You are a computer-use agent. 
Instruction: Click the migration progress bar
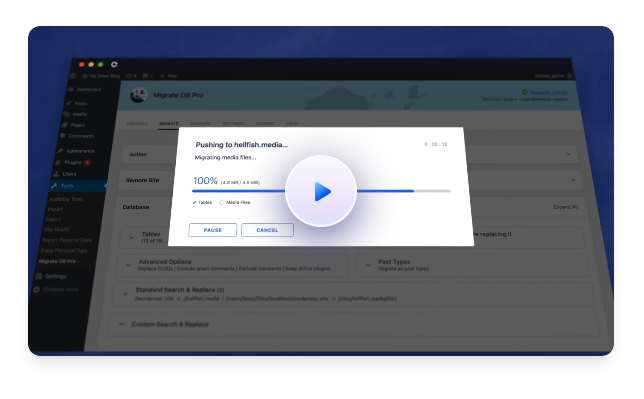pyautogui.click(x=321, y=191)
